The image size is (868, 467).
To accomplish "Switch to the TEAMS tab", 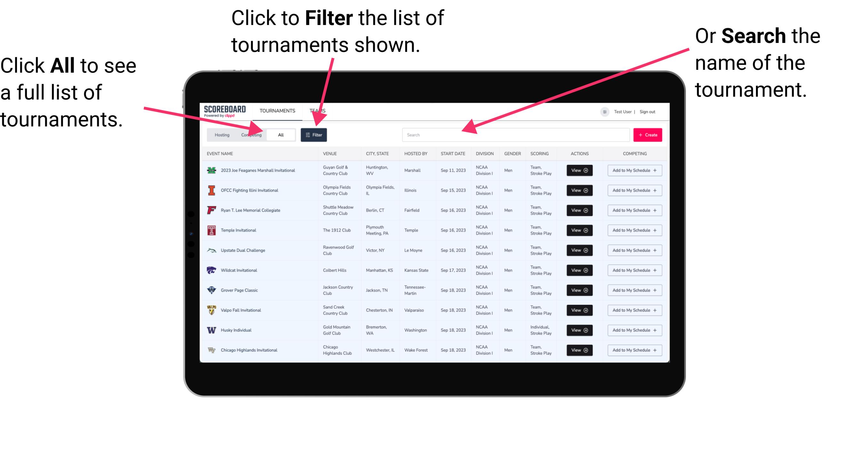I will click(x=318, y=110).
